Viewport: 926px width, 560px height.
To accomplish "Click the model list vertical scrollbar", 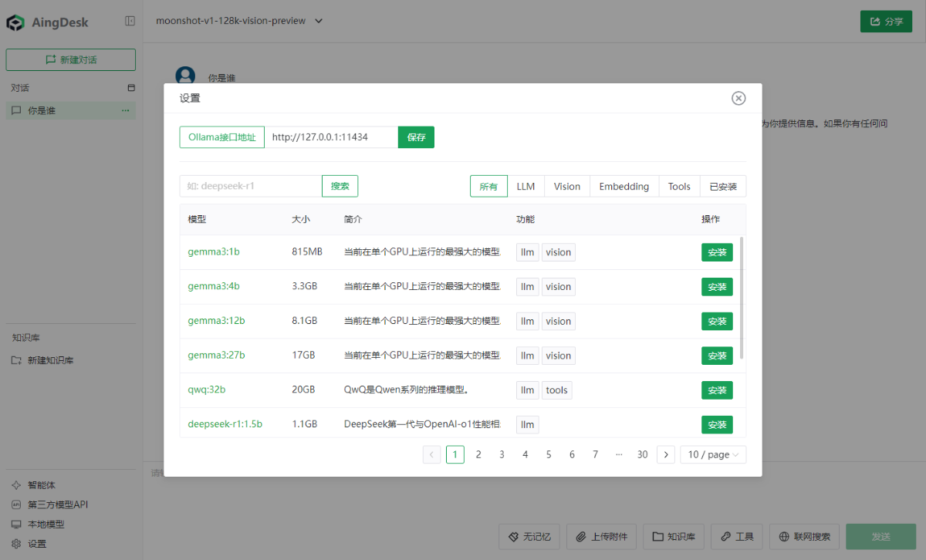I will point(742,298).
